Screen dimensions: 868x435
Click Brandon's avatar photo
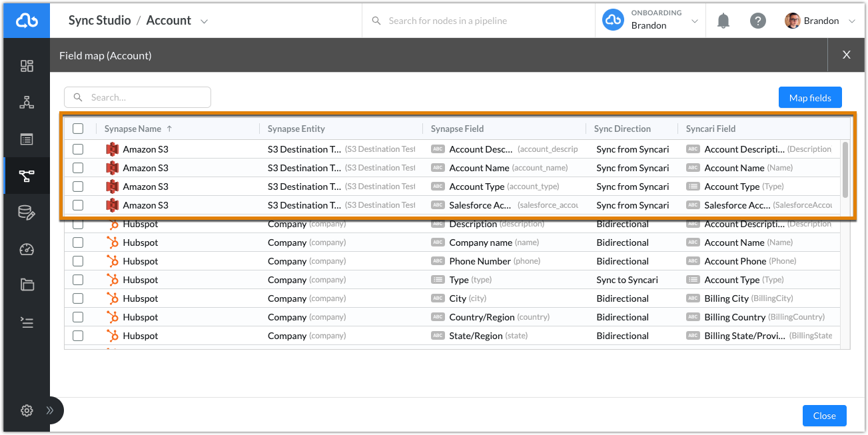pos(792,21)
